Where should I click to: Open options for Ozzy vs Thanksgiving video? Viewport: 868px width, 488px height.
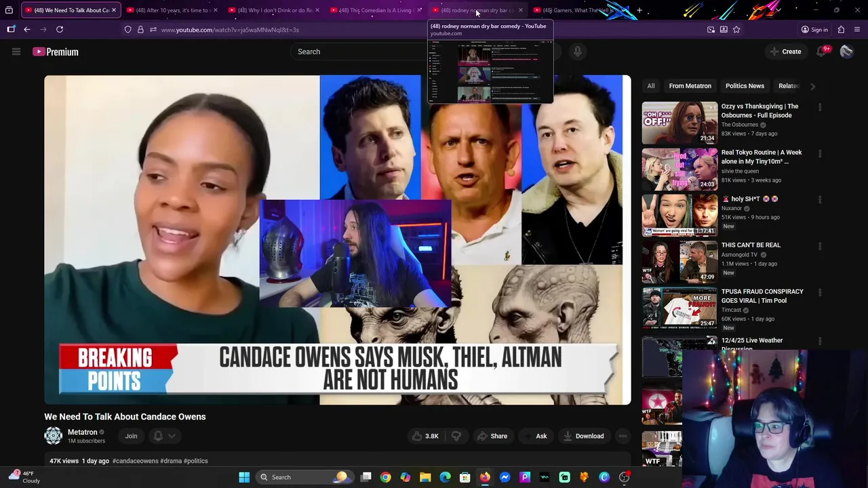820,107
